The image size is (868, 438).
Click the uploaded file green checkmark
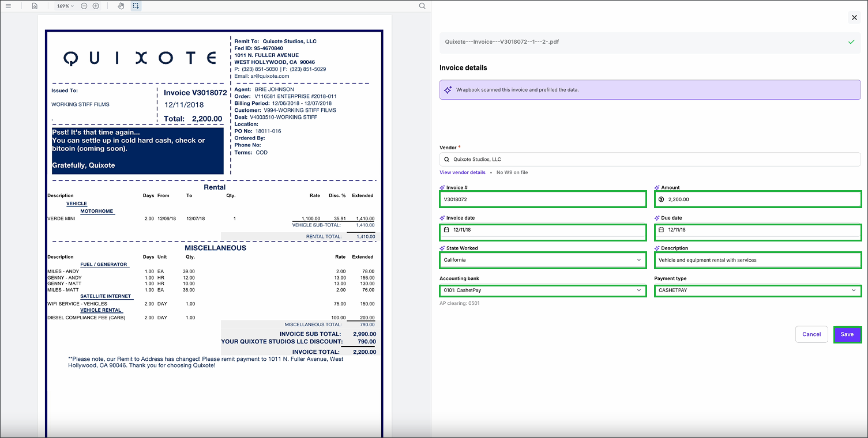pos(851,42)
